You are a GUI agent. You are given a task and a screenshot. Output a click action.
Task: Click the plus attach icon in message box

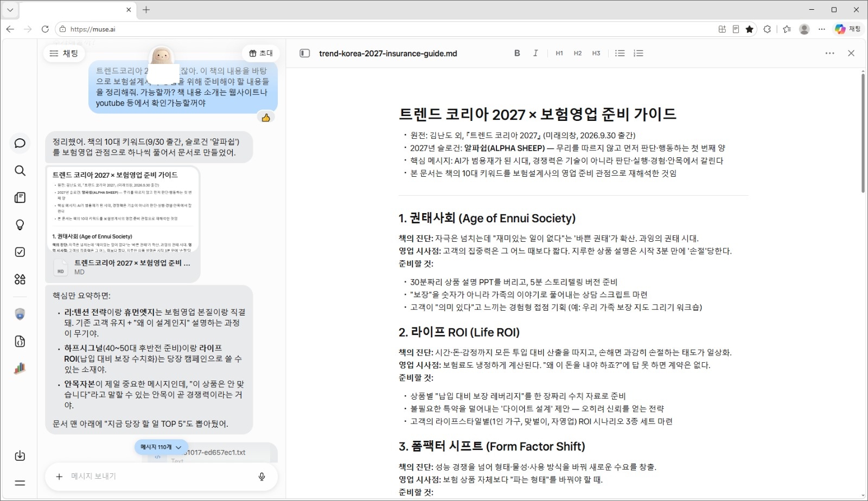coord(59,477)
